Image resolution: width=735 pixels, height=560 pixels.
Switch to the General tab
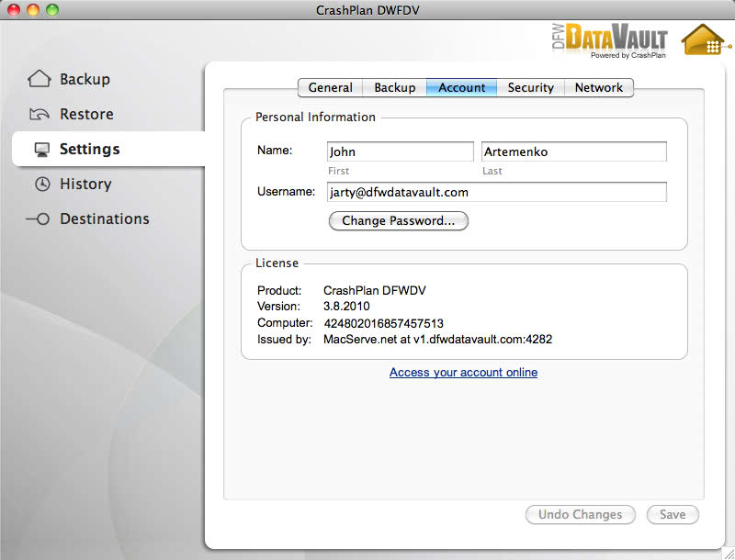click(331, 87)
